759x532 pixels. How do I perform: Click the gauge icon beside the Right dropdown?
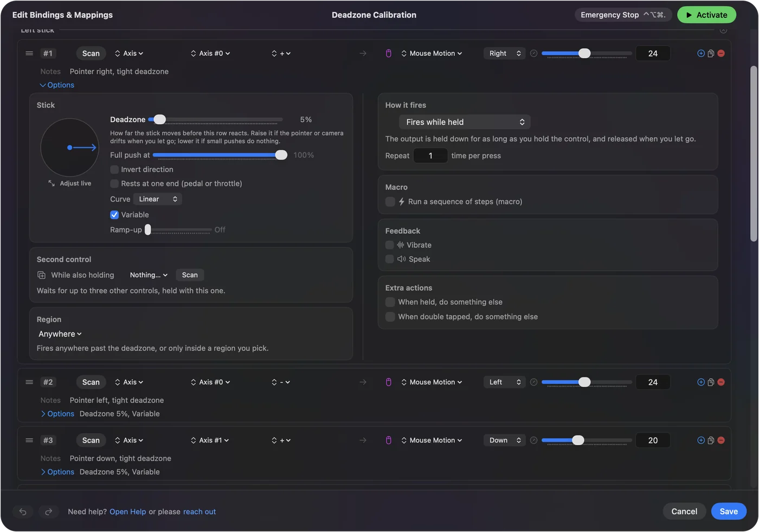point(533,53)
